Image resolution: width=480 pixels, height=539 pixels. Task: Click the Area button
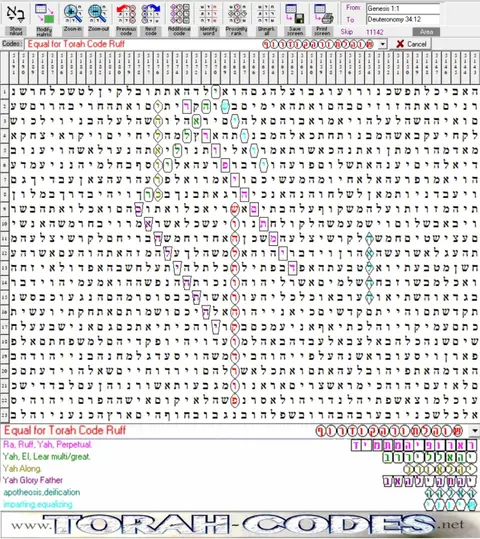click(426, 32)
